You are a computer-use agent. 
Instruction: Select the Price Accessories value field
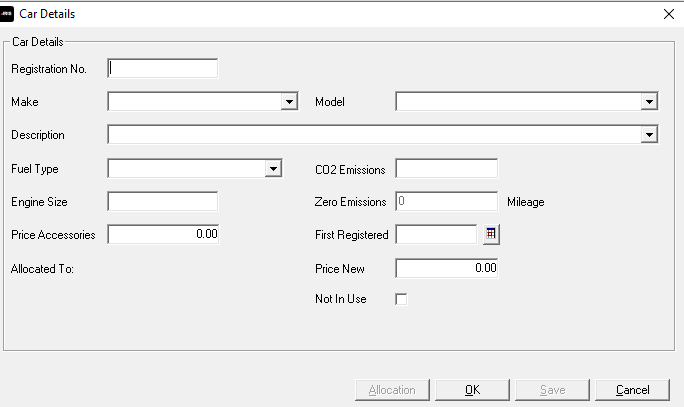click(x=163, y=234)
